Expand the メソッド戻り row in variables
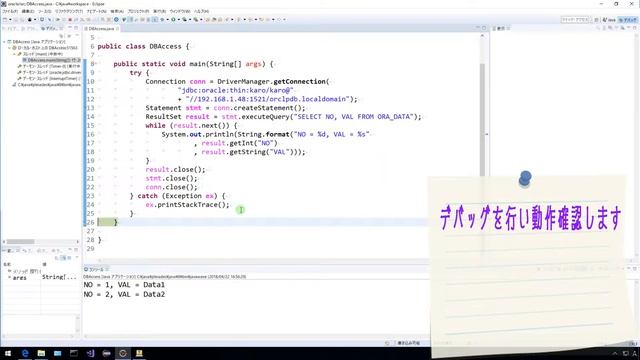The image size is (640, 360). tap(9, 271)
